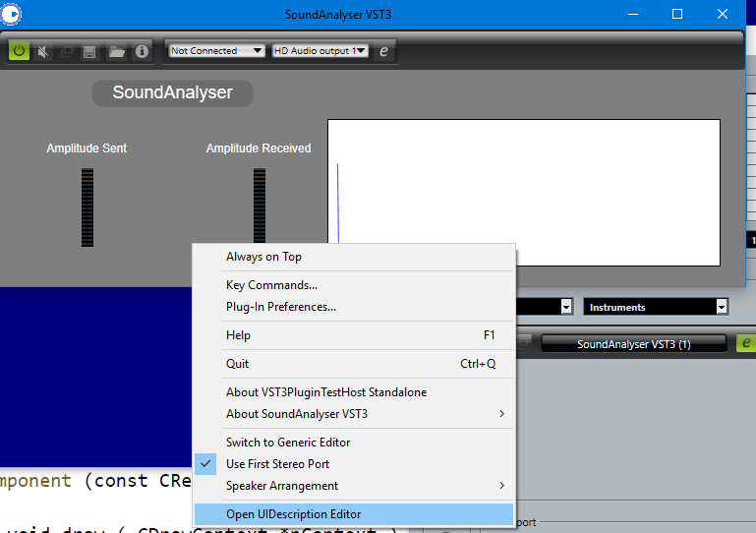This screenshot has height=533, width=756.
Task: Click the gray 'e' editor icon
Action: (x=383, y=51)
